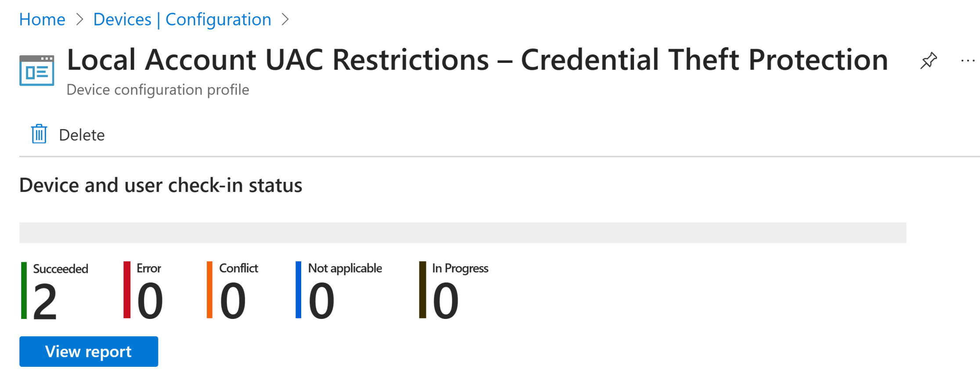Viewport: 980px width, 380px height.
Task: Click the dark In Progress status bar
Action: [x=422, y=290]
